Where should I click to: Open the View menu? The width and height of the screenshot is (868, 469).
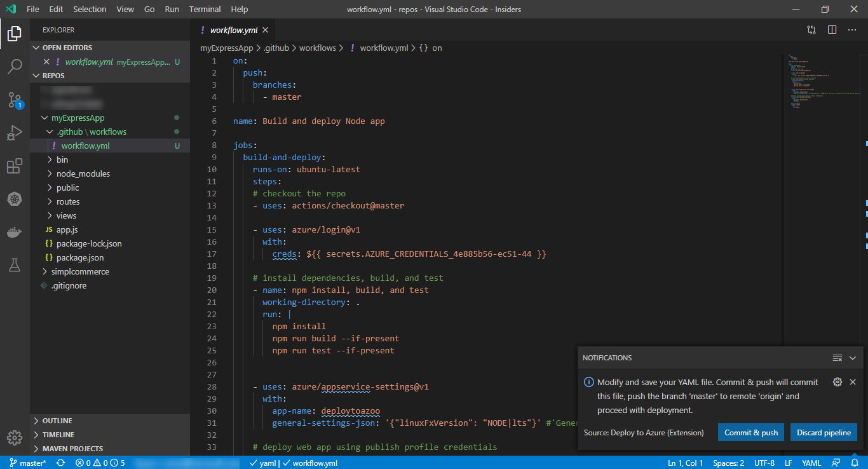click(x=125, y=9)
